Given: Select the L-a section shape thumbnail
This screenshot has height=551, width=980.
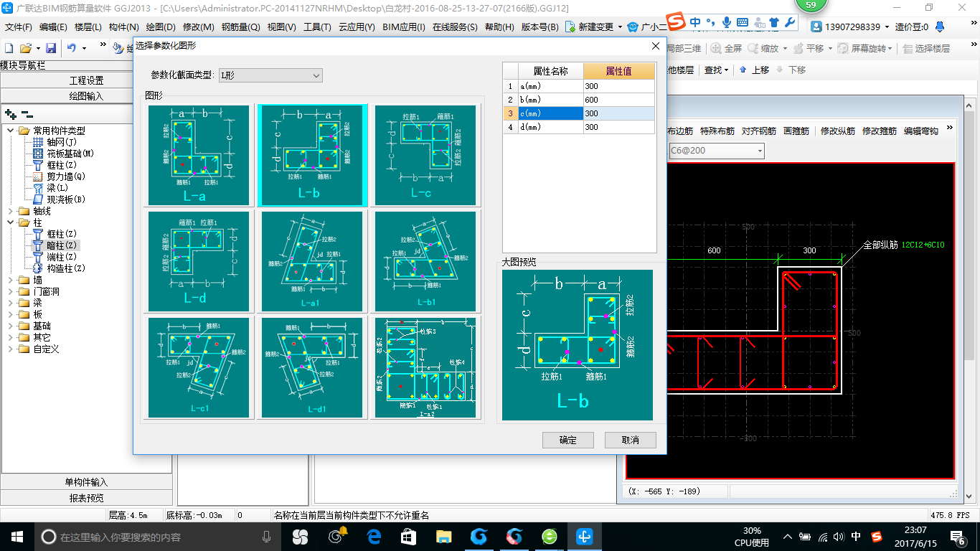Looking at the screenshot, I should (199, 155).
